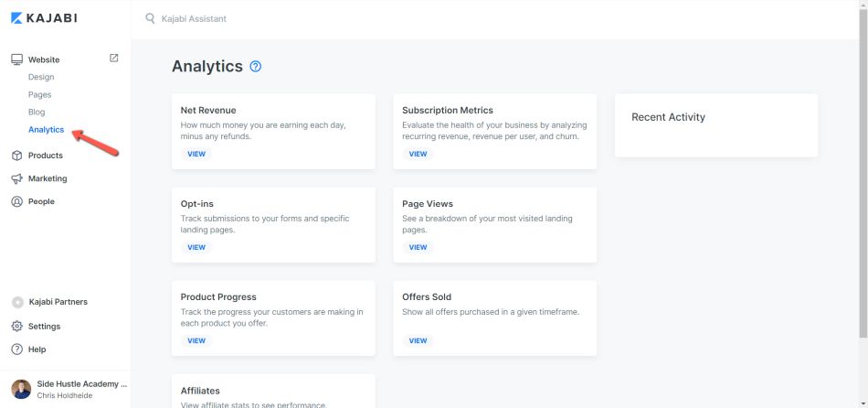Open website in new tab icon
This screenshot has height=408, width=868.
[x=114, y=58]
